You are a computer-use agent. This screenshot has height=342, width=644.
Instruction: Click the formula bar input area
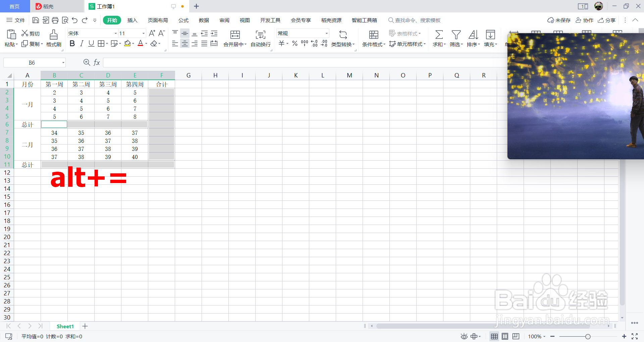305,62
